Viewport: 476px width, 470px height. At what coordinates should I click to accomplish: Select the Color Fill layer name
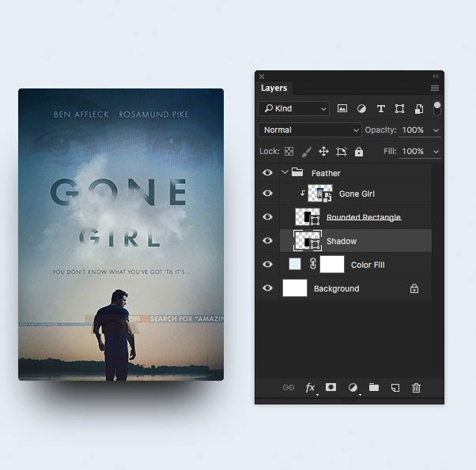click(x=368, y=265)
